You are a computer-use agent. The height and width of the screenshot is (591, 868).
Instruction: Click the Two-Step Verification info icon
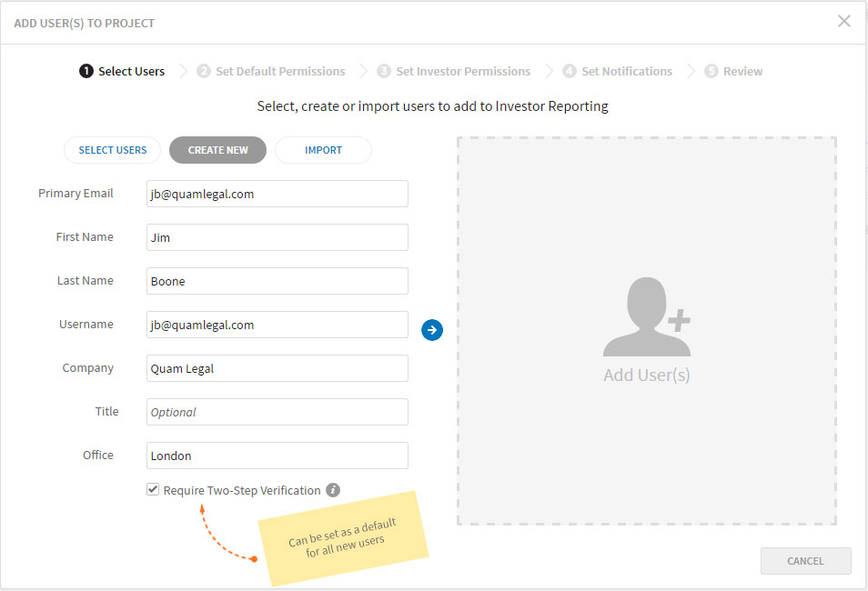333,490
